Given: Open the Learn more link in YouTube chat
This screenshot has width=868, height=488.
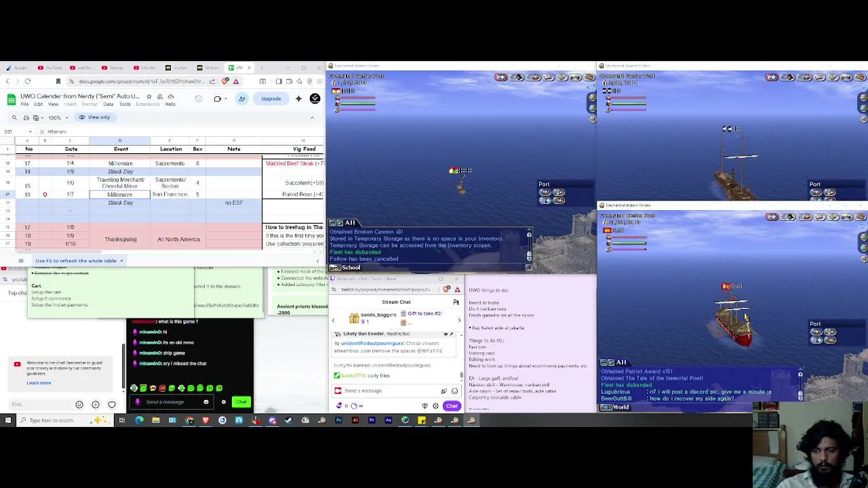Looking at the screenshot, I should click(x=39, y=383).
